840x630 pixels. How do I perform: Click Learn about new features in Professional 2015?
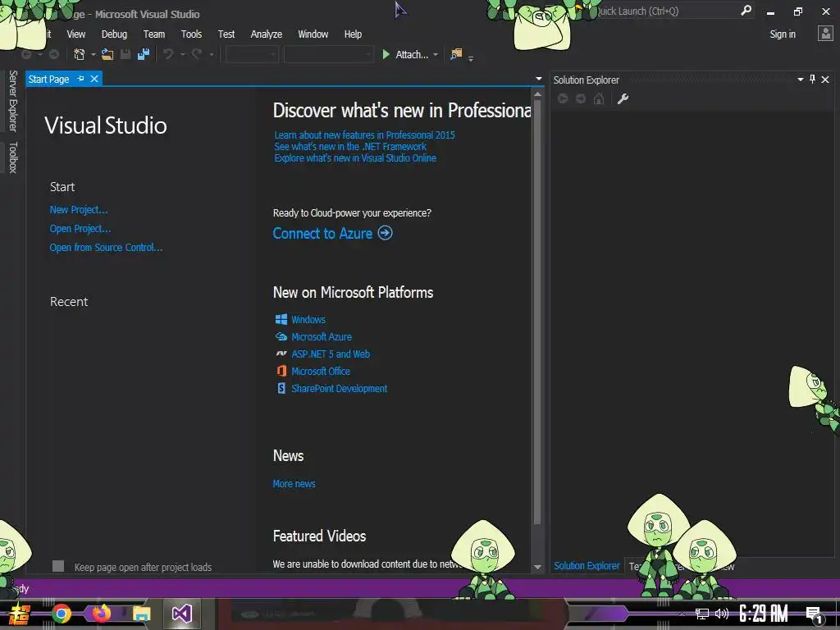364,135
